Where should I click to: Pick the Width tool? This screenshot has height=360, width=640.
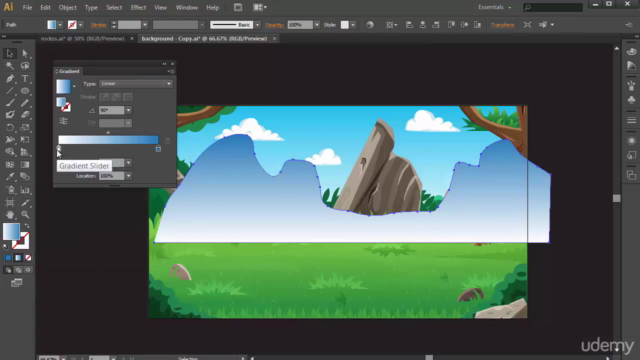coord(10,140)
